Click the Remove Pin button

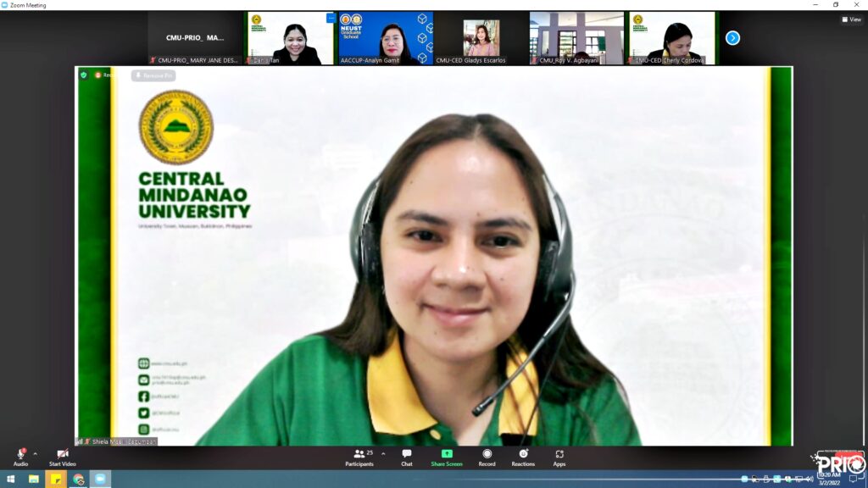[153, 75]
